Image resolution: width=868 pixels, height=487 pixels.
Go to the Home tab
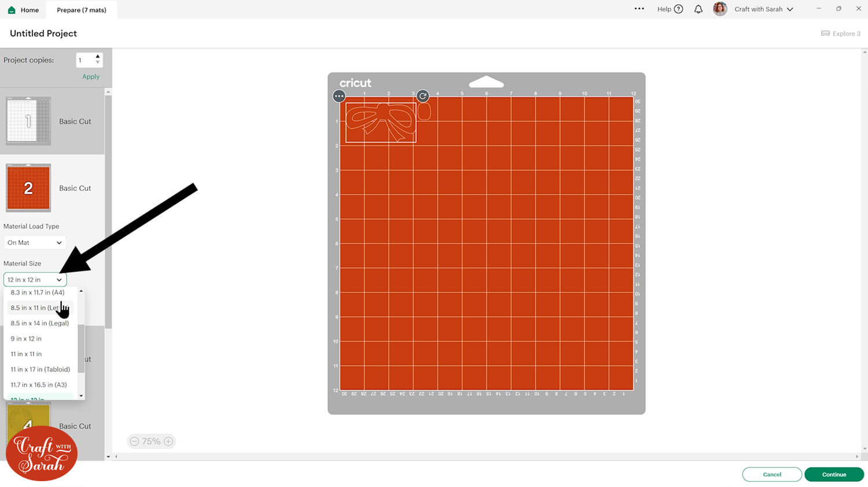tap(24, 10)
